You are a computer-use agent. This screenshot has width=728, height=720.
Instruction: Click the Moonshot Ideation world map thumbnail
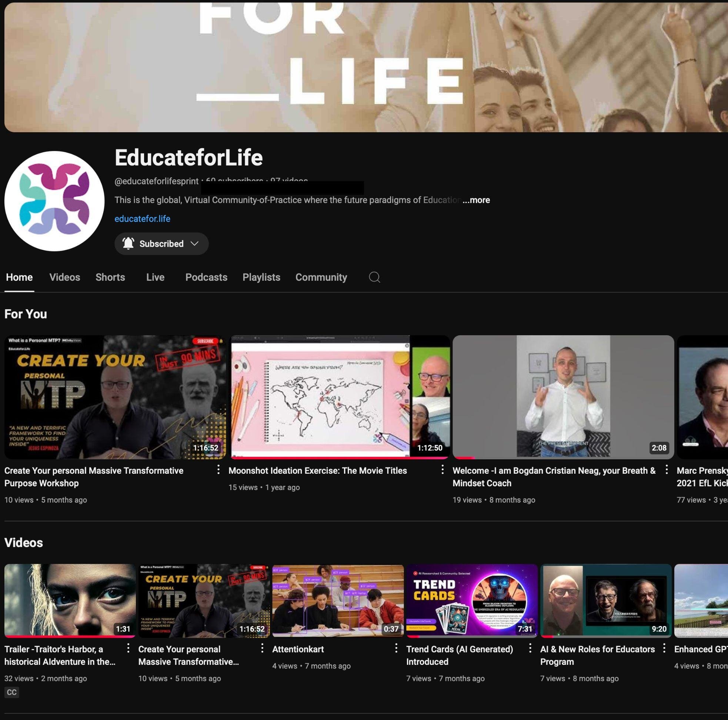click(x=339, y=397)
